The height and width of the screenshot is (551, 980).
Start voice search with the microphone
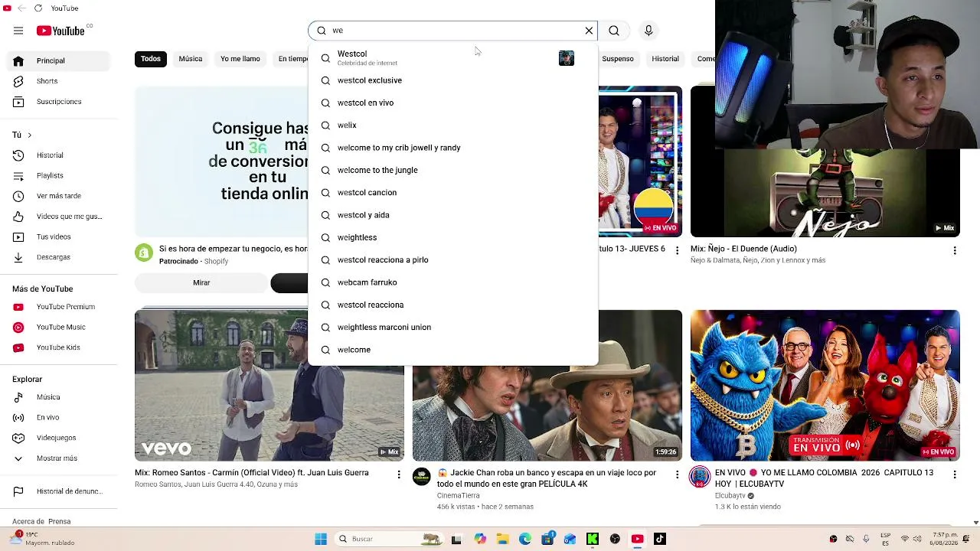pos(648,31)
